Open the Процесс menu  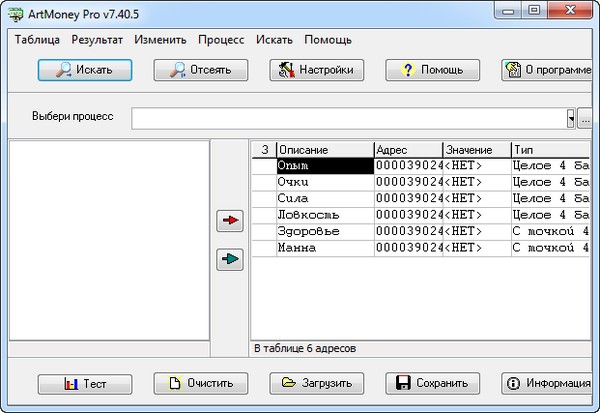pyautogui.click(x=221, y=40)
